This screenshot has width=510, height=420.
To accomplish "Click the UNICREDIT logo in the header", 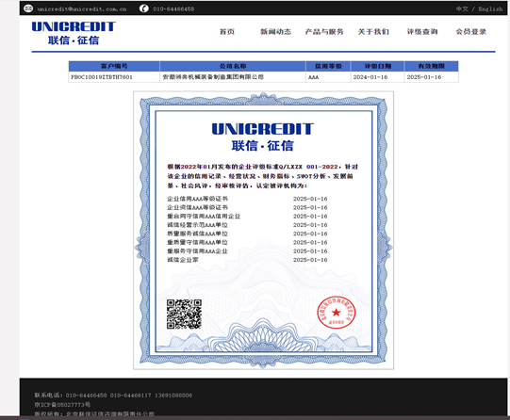I will click(74, 33).
